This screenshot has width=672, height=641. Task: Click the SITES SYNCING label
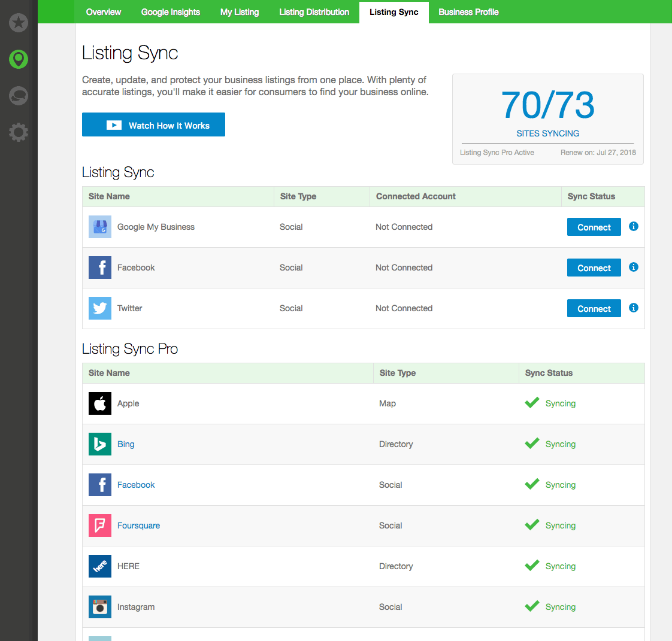pos(547,133)
